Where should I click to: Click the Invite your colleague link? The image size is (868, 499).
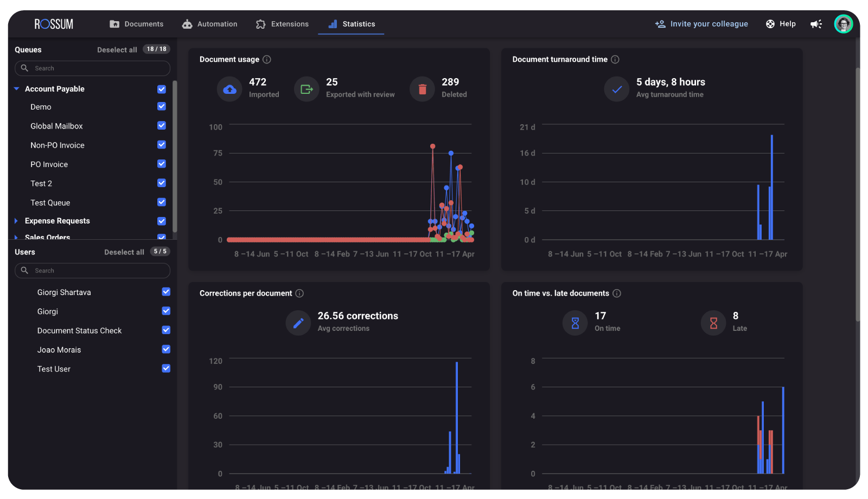coord(701,24)
